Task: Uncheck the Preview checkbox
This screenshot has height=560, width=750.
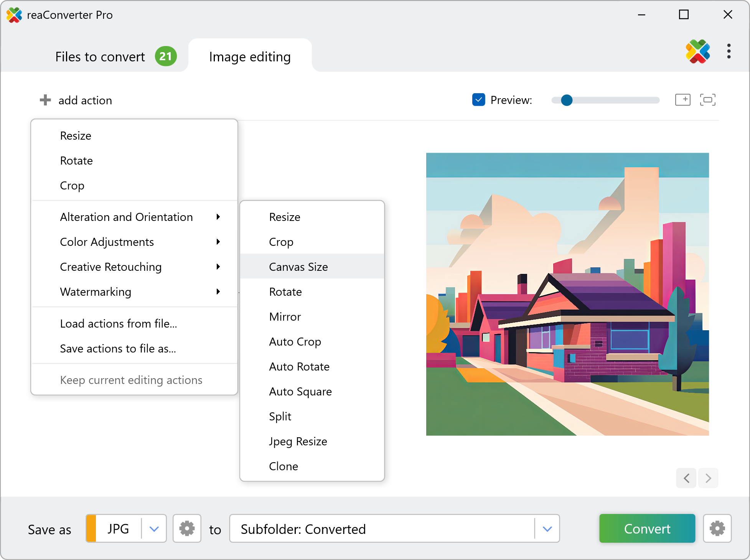Action: pyautogui.click(x=478, y=100)
